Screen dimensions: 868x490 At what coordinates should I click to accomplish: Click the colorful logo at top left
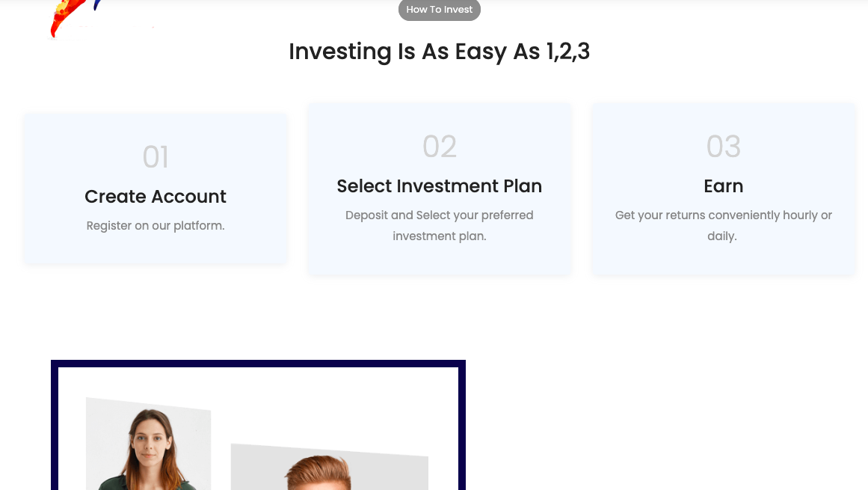[75, 18]
